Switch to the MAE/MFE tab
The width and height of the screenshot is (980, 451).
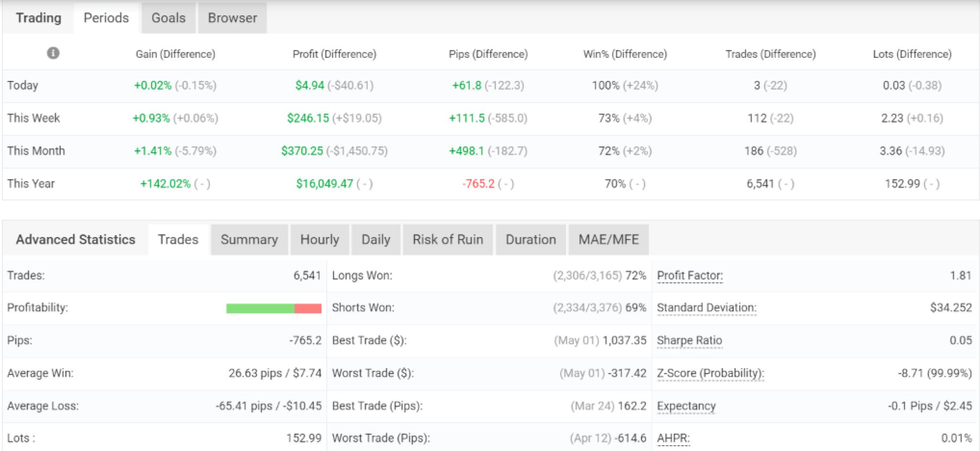click(609, 239)
